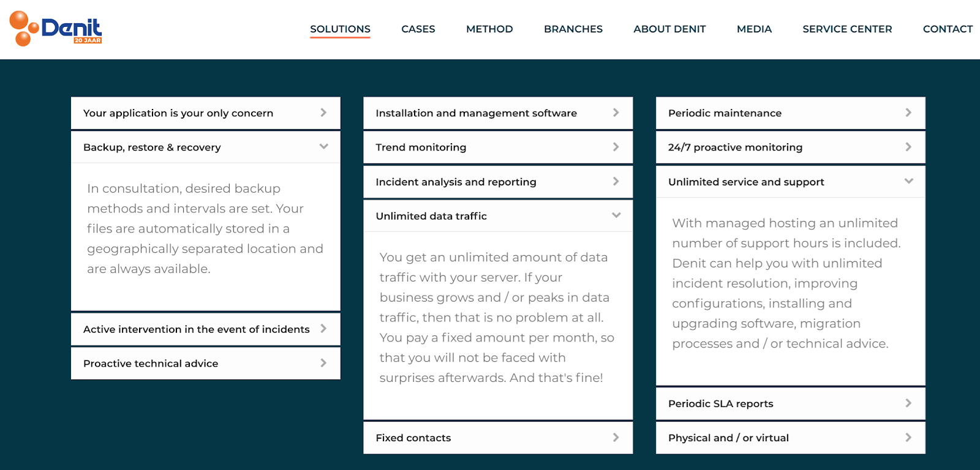This screenshot has width=980, height=470.
Task: Expand the 'Physical and / or virtual' item
Action: click(791, 438)
